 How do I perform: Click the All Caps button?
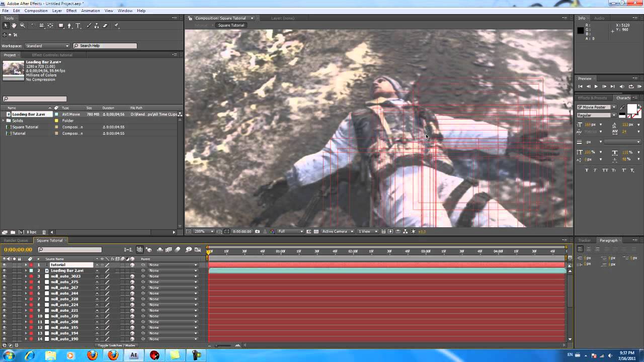point(605,170)
